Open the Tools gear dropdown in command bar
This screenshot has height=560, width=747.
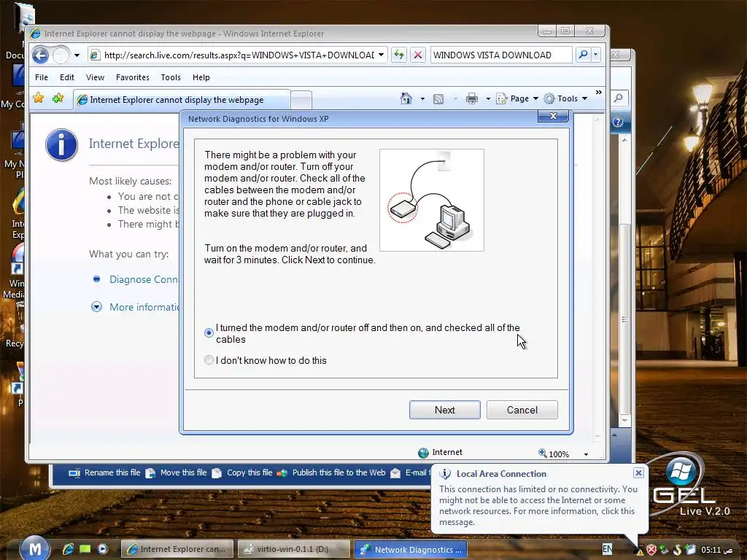click(x=566, y=98)
